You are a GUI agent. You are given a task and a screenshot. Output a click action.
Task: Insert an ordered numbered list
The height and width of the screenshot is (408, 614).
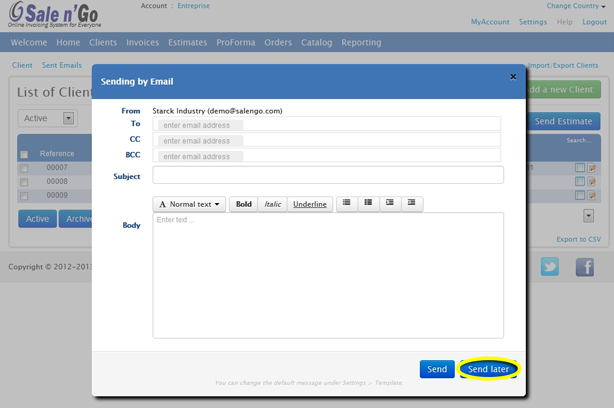click(x=368, y=204)
